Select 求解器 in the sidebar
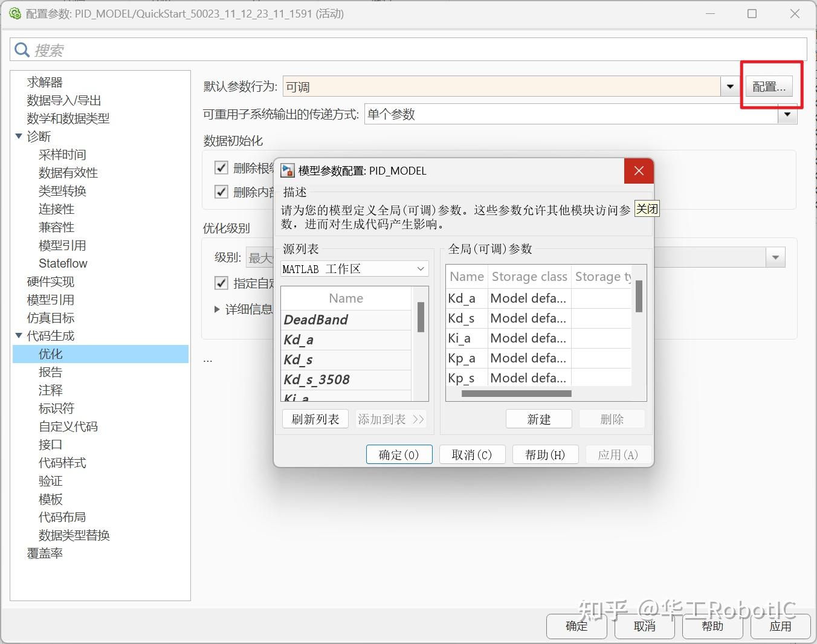 tap(44, 82)
